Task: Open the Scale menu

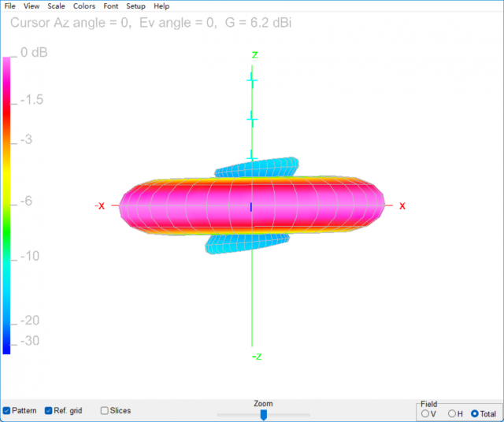Action: 56,6
